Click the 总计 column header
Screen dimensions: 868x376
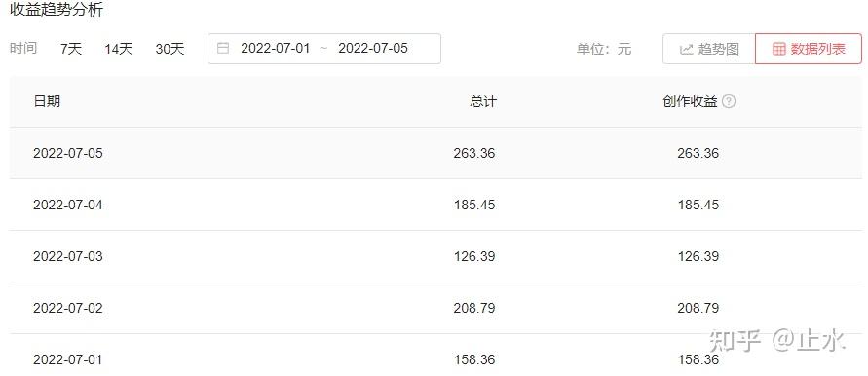pos(483,101)
